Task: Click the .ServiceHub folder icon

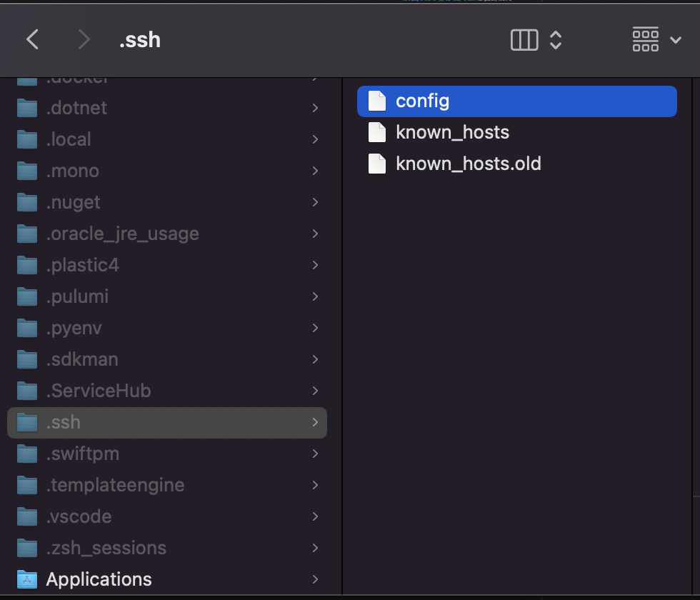Action: point(27,391)
